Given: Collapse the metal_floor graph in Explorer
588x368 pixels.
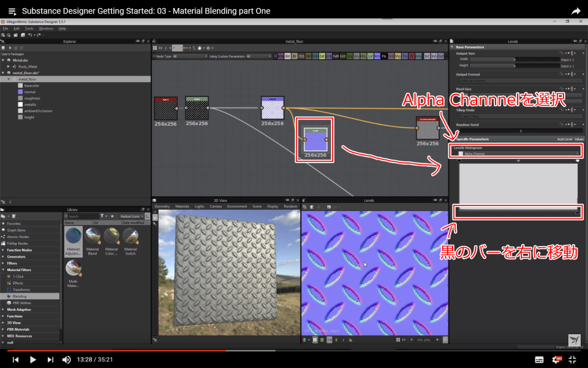Looking at the screenshot, I should (9, 79).
